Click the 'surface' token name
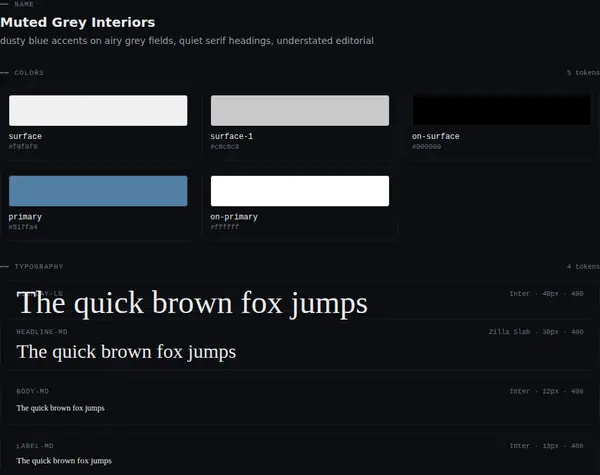Image resolution: width=600 pixels, height=475 pixels. coord(25,136)
